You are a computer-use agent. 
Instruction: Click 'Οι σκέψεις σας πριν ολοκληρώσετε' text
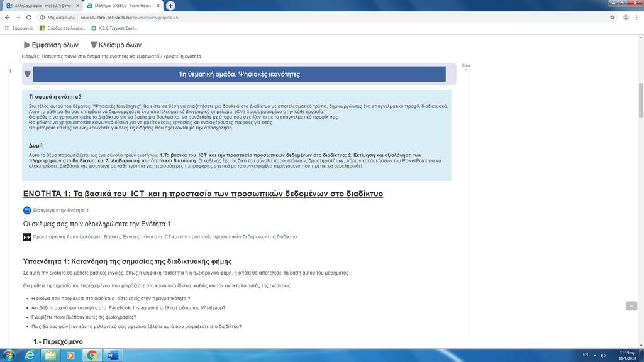coord(97,224)
